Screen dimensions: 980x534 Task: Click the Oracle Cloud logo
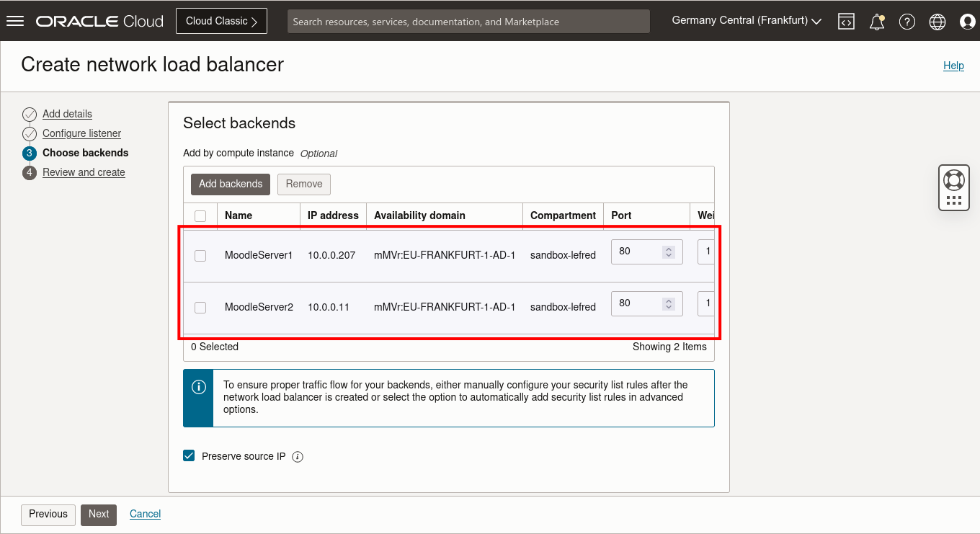[99, 20]
